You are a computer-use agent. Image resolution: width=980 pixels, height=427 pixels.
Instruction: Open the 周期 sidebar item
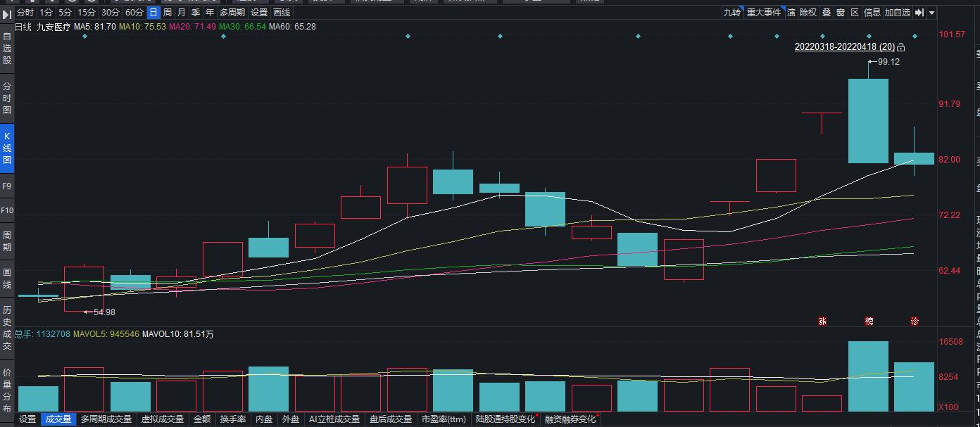pos(7,241)
